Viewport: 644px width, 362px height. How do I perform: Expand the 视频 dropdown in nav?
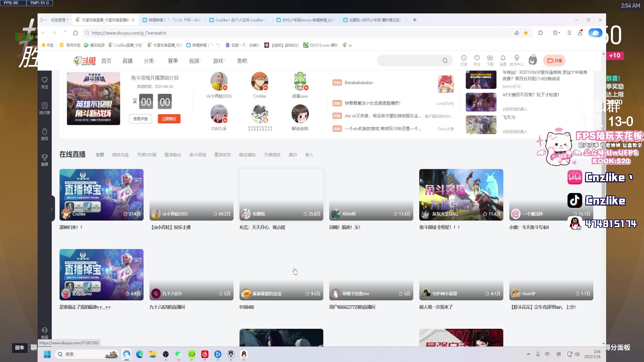(x=195, y=61)
